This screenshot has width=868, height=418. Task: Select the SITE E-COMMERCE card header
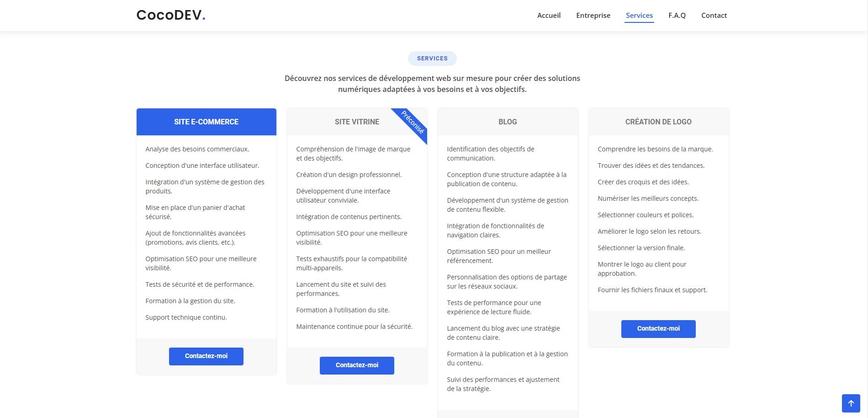tap(206, 122)
